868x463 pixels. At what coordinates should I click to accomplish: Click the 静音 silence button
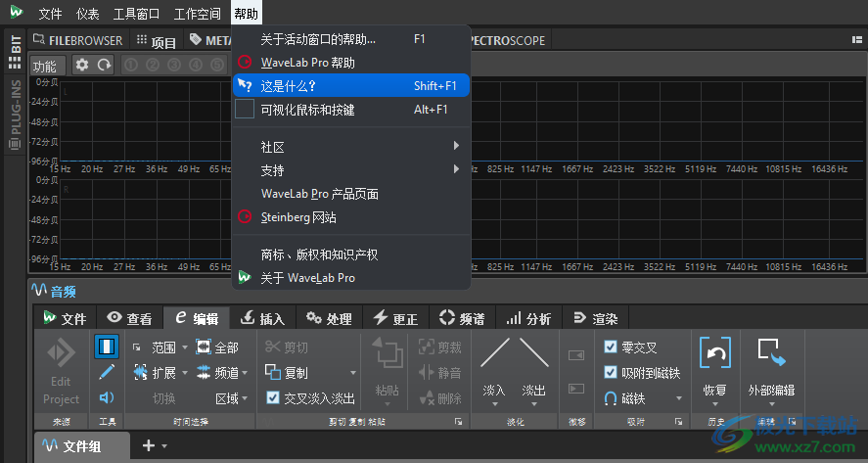[439, 373]
